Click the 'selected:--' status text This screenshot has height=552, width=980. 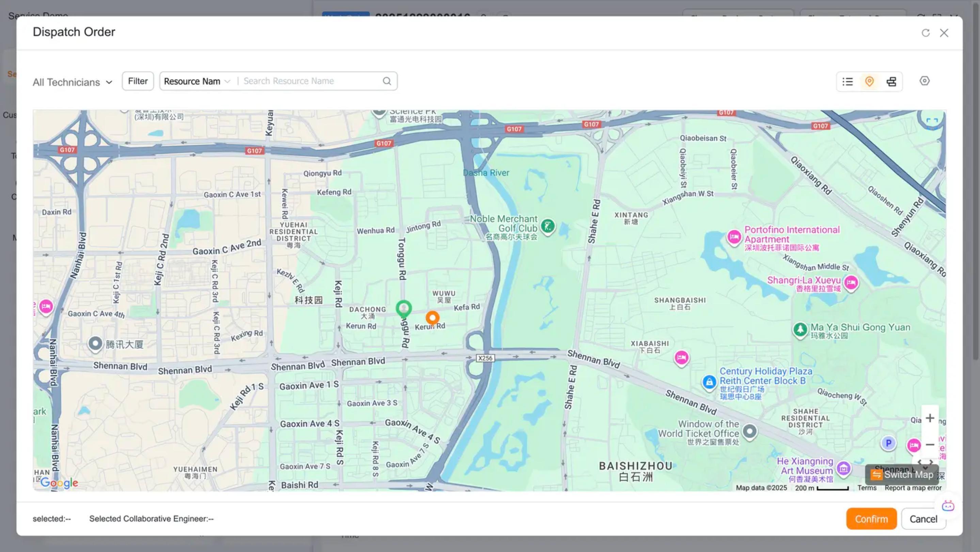pyautogui.click(x=52, y=519)
